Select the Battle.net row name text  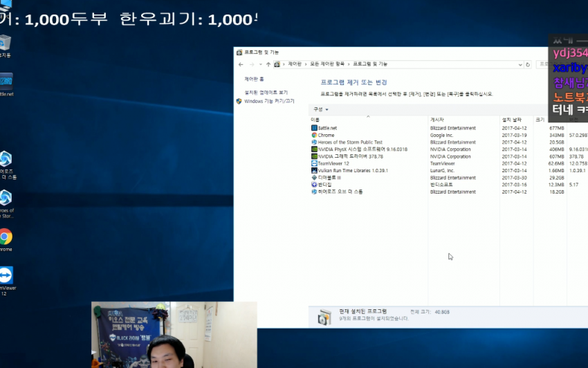[x=327, y=128]
